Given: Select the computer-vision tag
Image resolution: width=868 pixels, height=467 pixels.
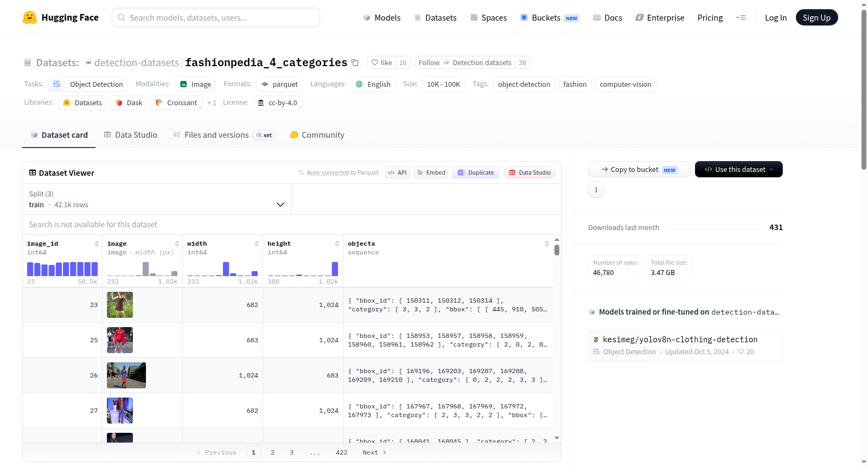Looking at the screenshot, I should [626, 84].
